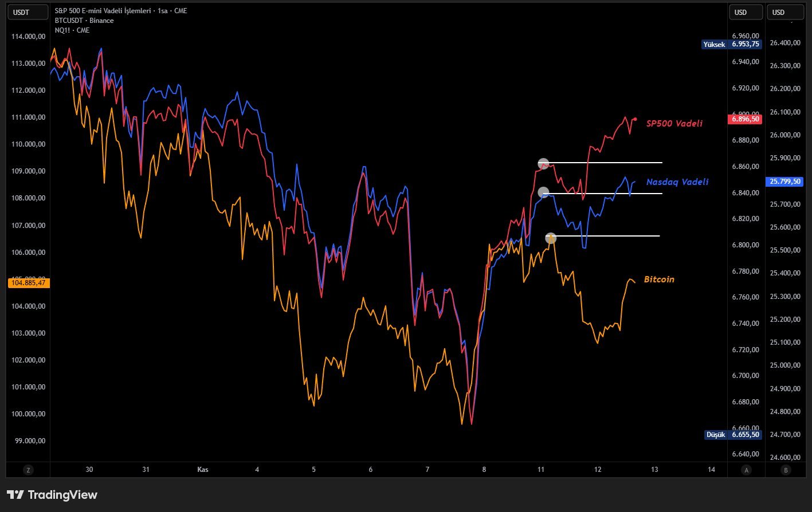Viewport: 812px width, 512px height.
Task: Click the Yüksek 6.953,75 high price label
Action: pyautogui.click(x=732, y=44)
